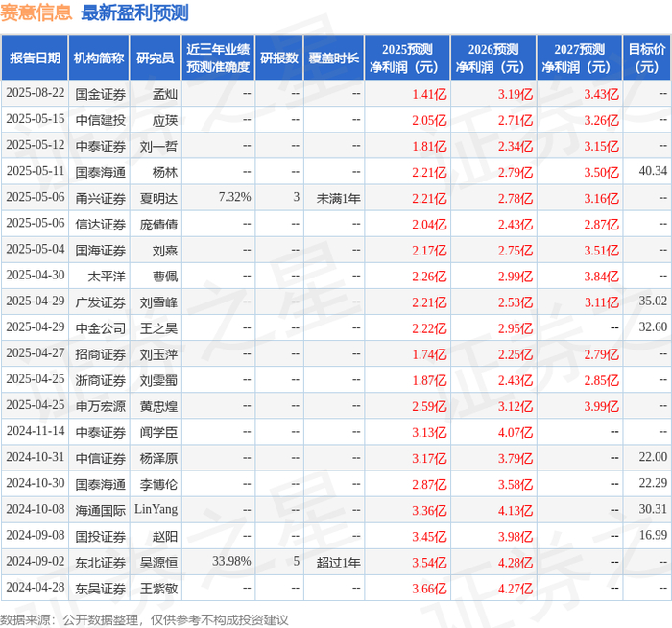Click the 2025预测净利润 header
Image resolution: width=672 pixels, height=628 pixels.
coord(407,58)
